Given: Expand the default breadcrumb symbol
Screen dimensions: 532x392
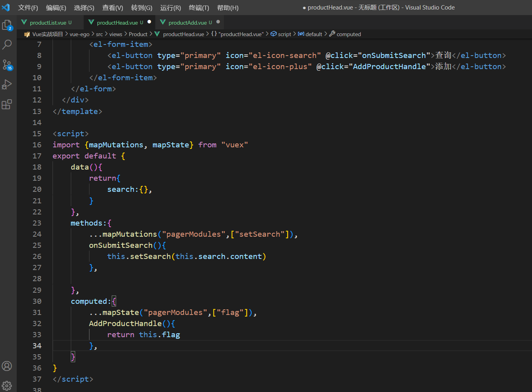Looking at the screenshot, I should 314,34.
